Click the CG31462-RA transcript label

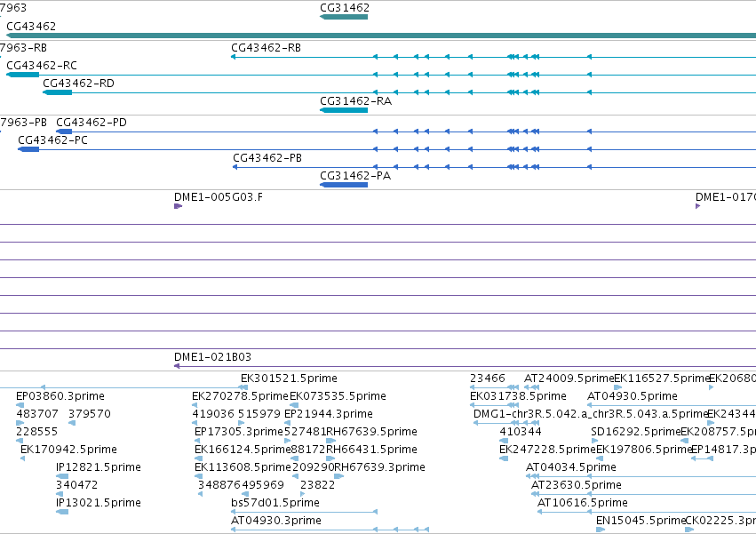[355, 101]
